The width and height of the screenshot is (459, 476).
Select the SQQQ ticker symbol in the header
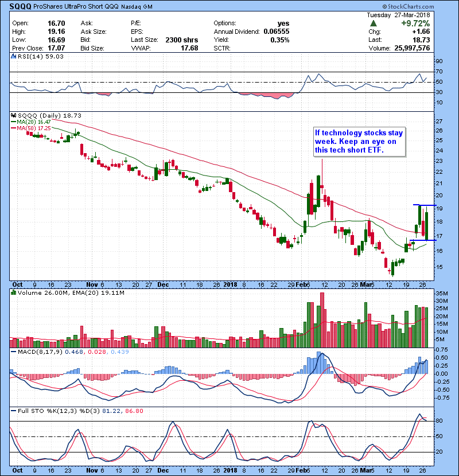coord(20,6)
